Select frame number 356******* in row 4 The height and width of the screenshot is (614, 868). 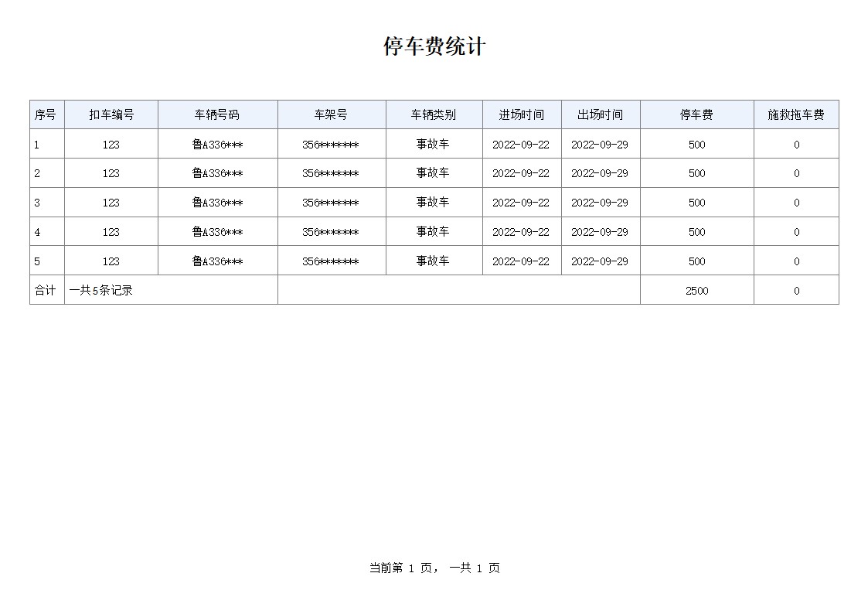point(331,233)
